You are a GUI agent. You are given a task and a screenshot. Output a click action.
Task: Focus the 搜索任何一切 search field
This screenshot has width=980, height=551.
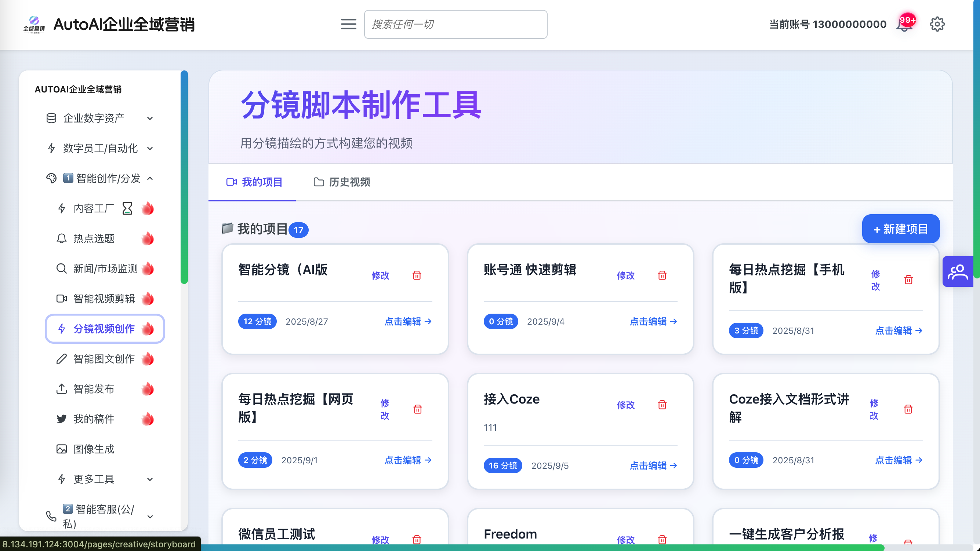[455, 24]
